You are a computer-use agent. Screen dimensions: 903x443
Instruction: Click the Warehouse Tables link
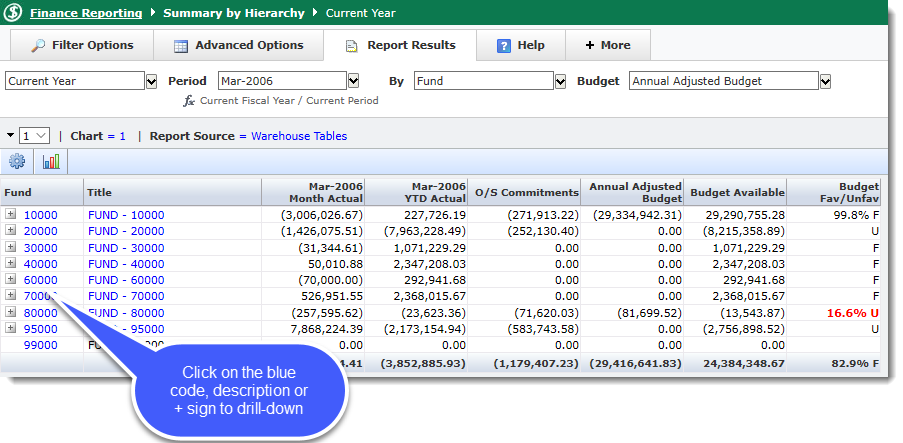pos(299,136)
